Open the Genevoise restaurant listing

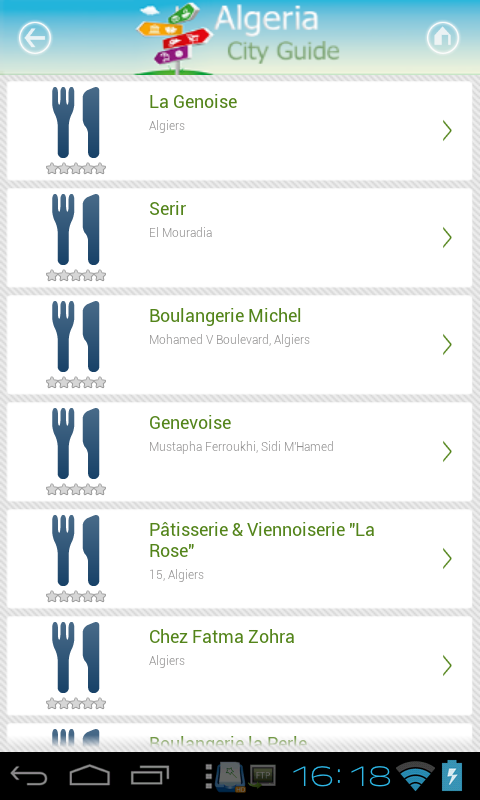[239, 452]
